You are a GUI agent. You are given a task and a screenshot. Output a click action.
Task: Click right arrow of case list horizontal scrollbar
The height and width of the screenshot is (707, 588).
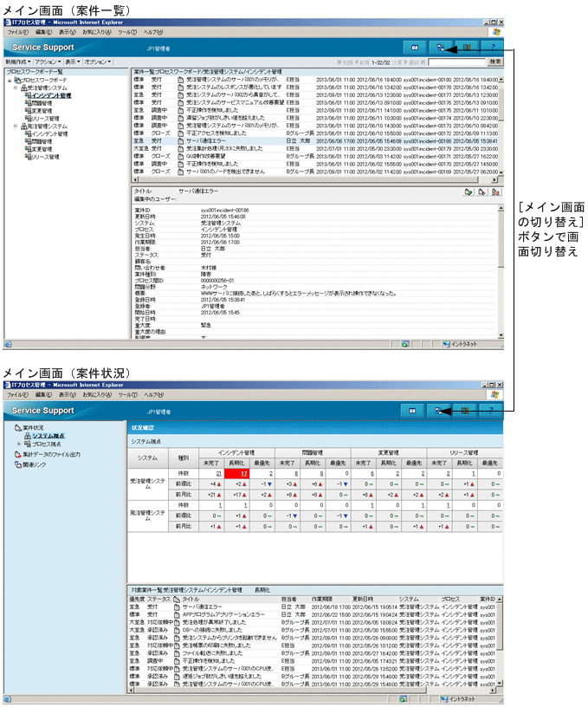point(494,179)
